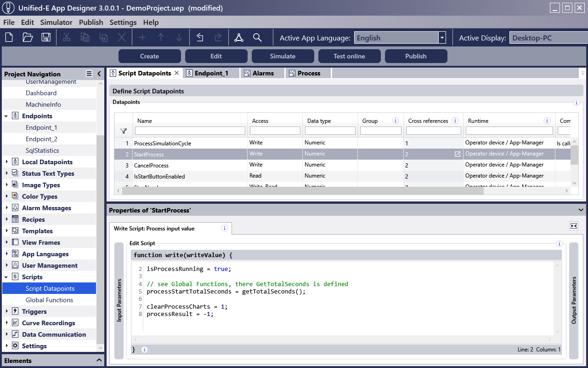
Task: Click the Move down arrow icon
Action: (x=179, y=38)
